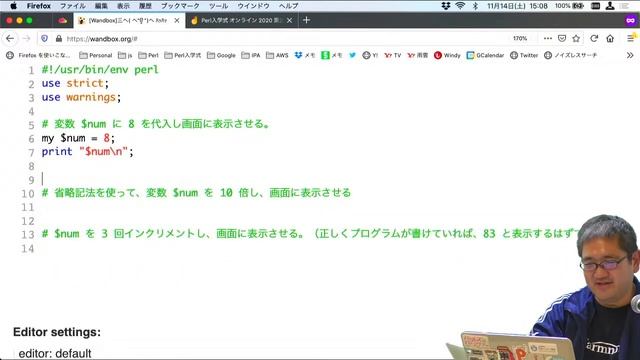This screenshot has height=360, width=640.
Task: Click the 'editor: default' setting text
Action: point(55,353)
